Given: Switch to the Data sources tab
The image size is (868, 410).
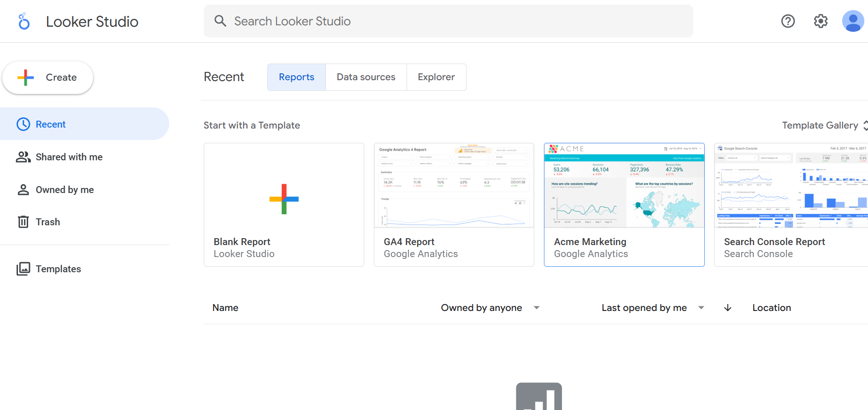Looking at the screenshot, I should (366, 77).
